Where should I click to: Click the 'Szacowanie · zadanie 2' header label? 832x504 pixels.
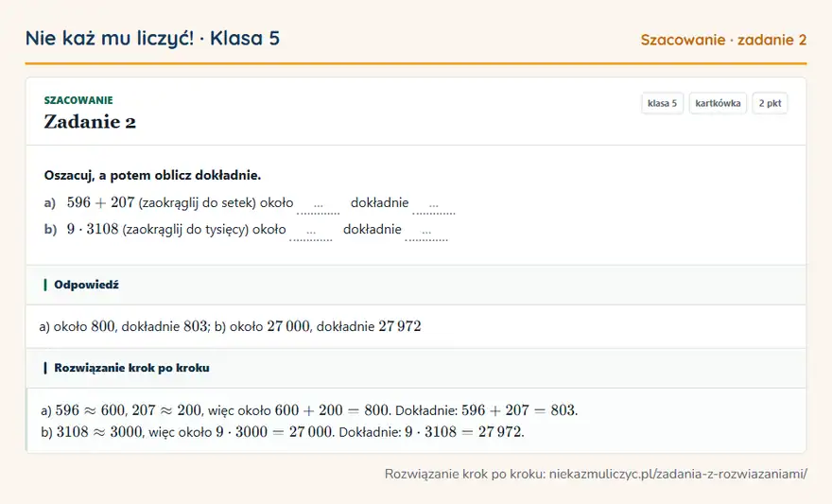723,40
